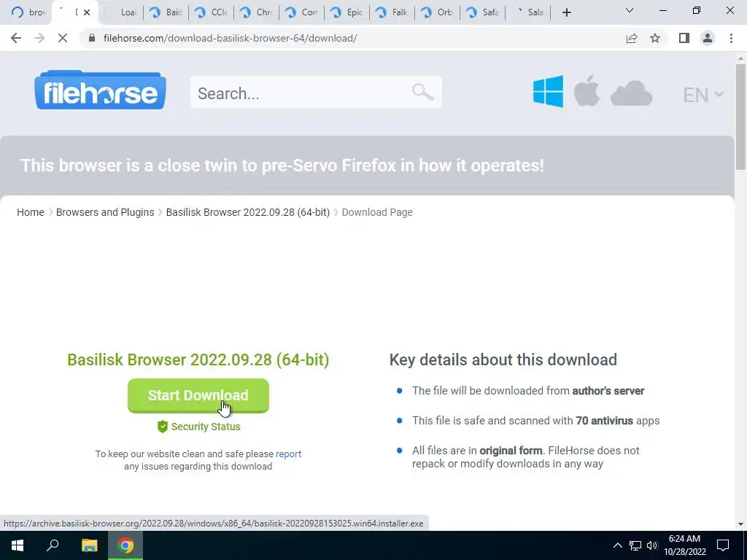Open Basilisk Browser 2022.09.28 breadcrumb
The width and height of the screenshot is (747, 560).
coord(248,212)
